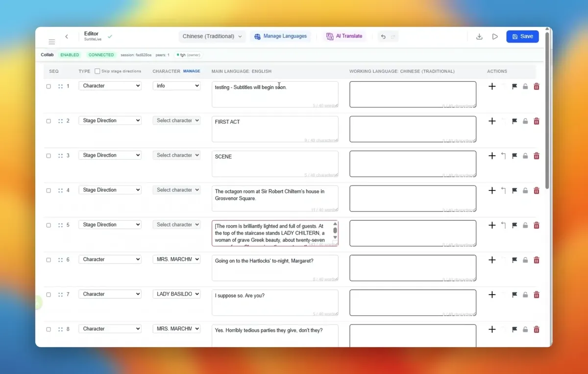
Task: Click the download icon in the top toolbar
Action: point(479,36)
